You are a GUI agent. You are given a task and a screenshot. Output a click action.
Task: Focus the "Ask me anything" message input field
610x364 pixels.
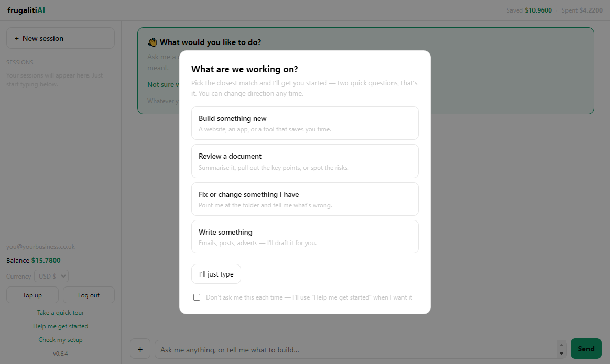356,350
